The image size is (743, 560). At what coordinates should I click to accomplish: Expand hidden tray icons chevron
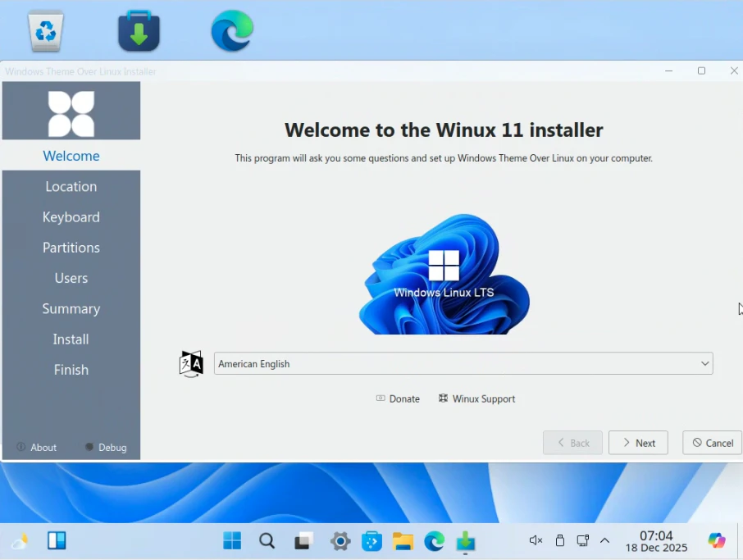coord(604,540)
